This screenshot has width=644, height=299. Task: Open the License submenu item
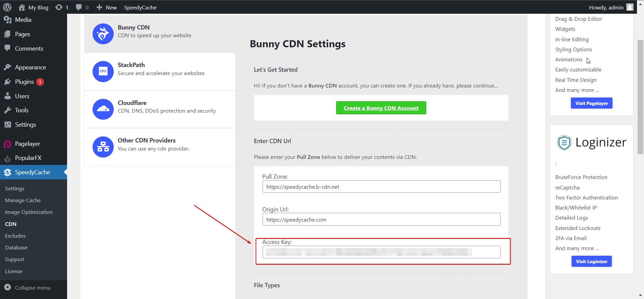(x=14, y=271)
